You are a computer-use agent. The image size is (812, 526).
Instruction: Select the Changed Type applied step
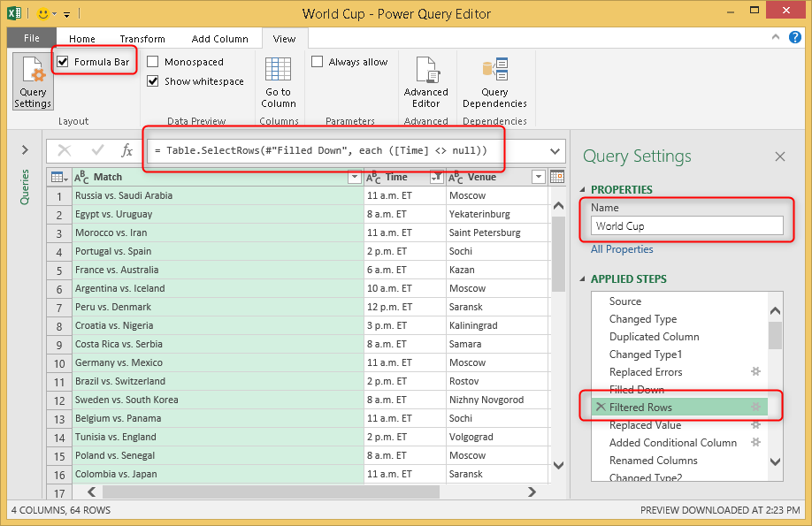click(679, 319)
